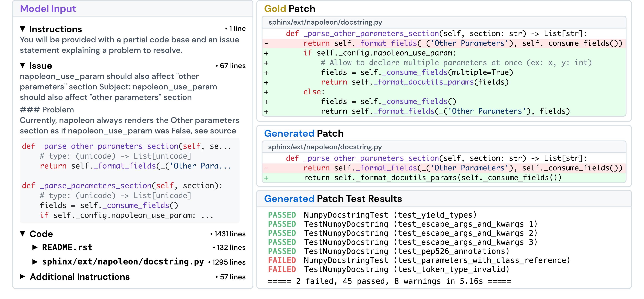
Task: Click the Instructions heading
Action: tap(56, 29)
